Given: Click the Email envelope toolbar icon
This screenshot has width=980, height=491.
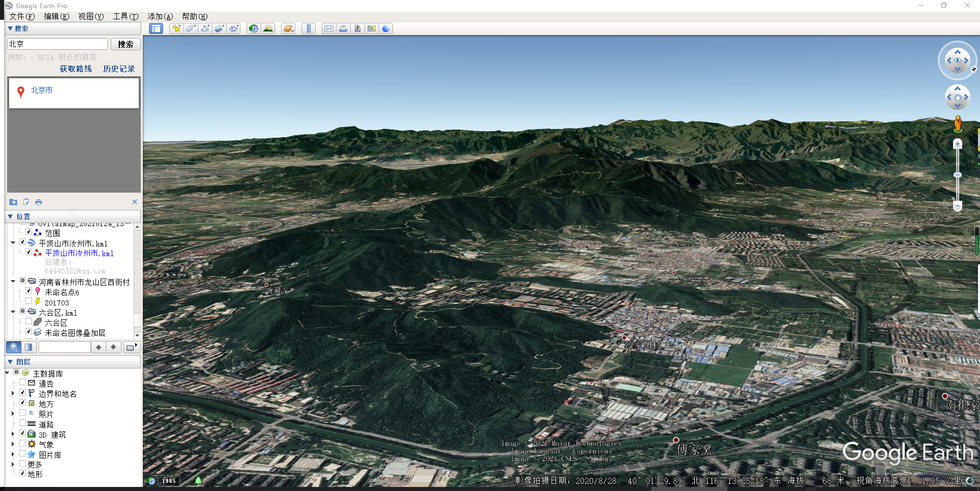Looking at the screenshot, I should coord(329,28).
